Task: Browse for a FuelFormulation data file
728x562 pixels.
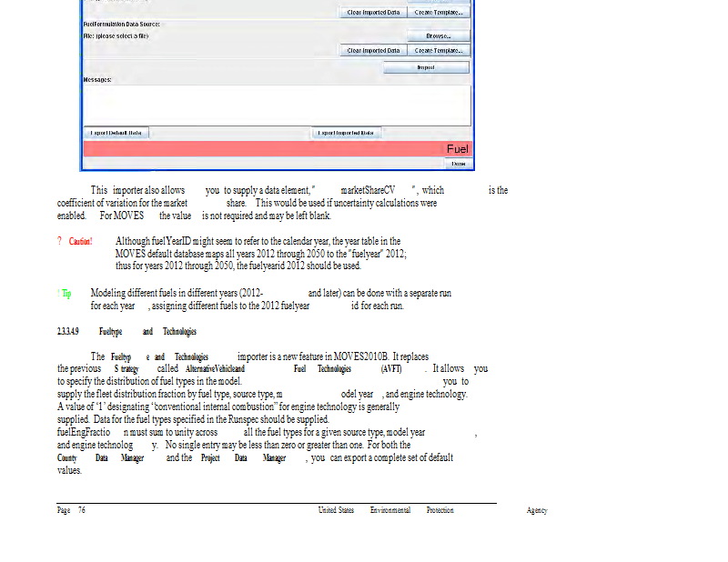Action: pos(439,36)
